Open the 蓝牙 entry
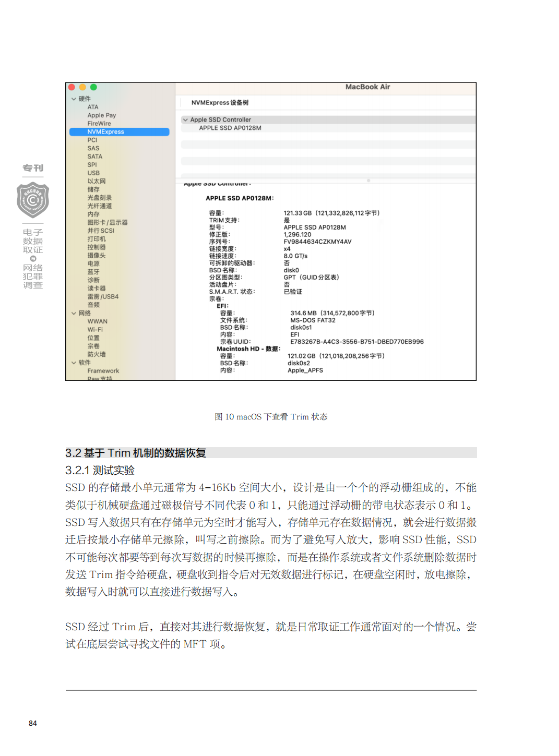559x756 pixels. click(93, 272)
